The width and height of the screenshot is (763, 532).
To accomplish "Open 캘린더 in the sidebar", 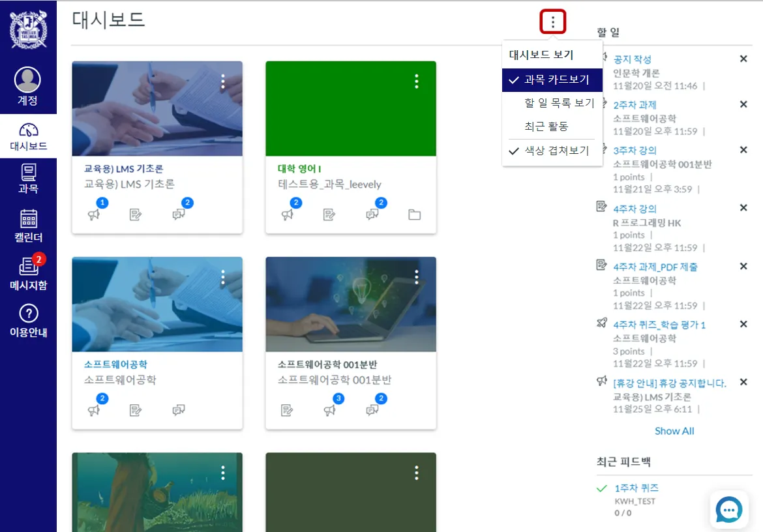I will [28, 226].
